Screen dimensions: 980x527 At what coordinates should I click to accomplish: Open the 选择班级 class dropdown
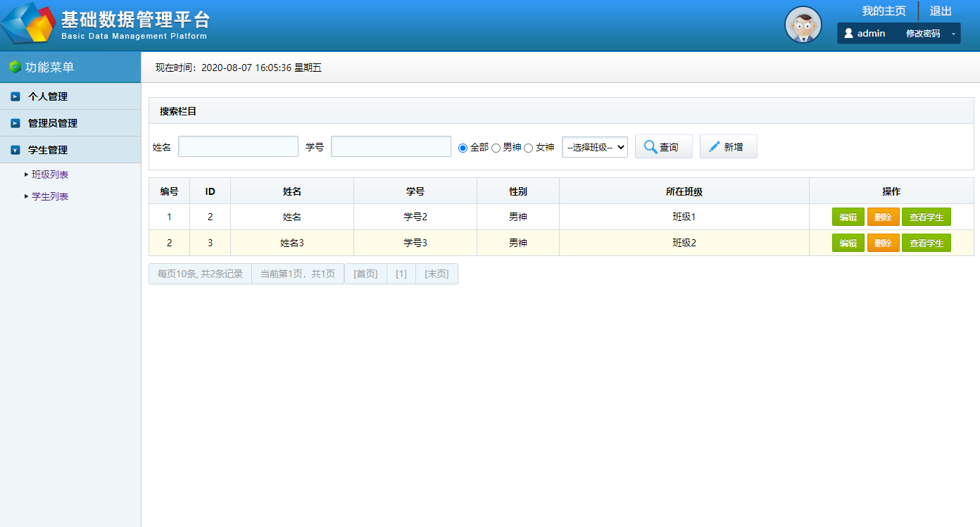[594, 147]
